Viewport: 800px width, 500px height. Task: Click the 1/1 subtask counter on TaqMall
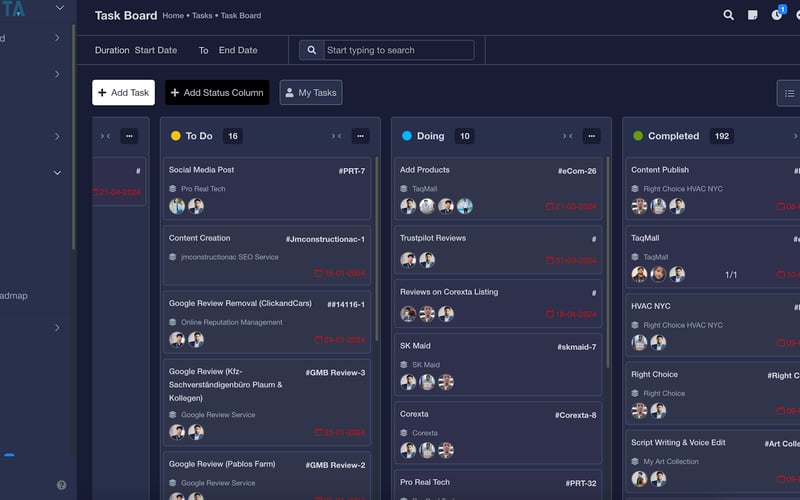pyautogui.click(x=731, y=275)
